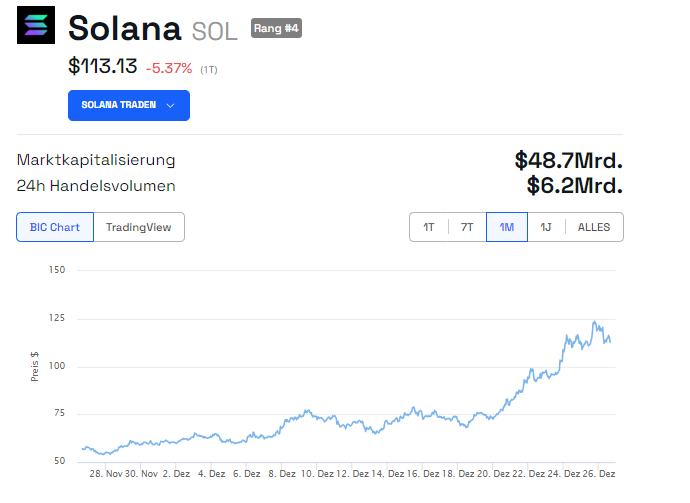This screenshot has height=503, width=690.
Task: Click the $6.2Mrd. trading volume value
Action: point(574,185)
